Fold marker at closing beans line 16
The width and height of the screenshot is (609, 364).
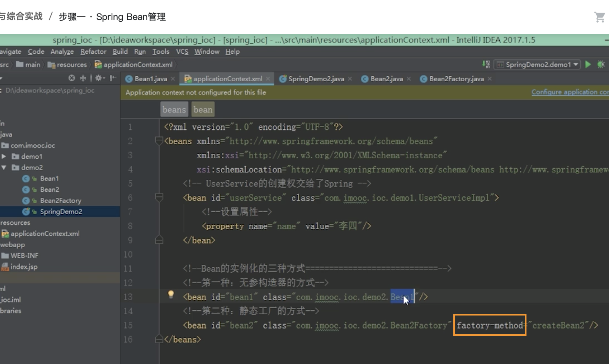(x=159, y=339)
